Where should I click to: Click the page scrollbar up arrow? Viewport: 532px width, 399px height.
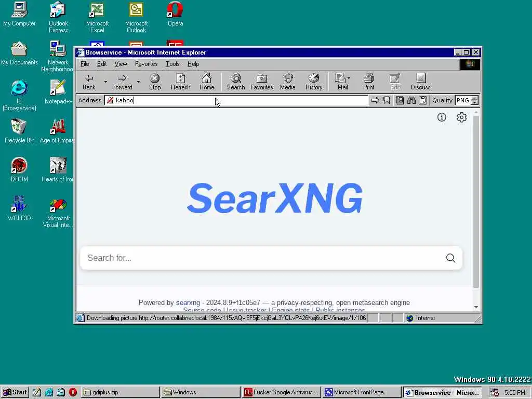[x=476, y=112]
